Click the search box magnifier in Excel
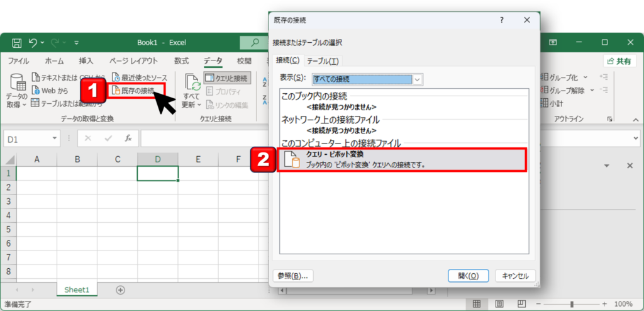The image size is (644, 311). (x=255, y=42)
